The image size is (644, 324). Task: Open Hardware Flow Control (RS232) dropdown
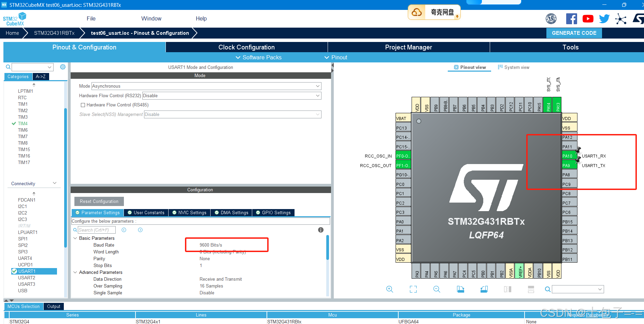232,96
